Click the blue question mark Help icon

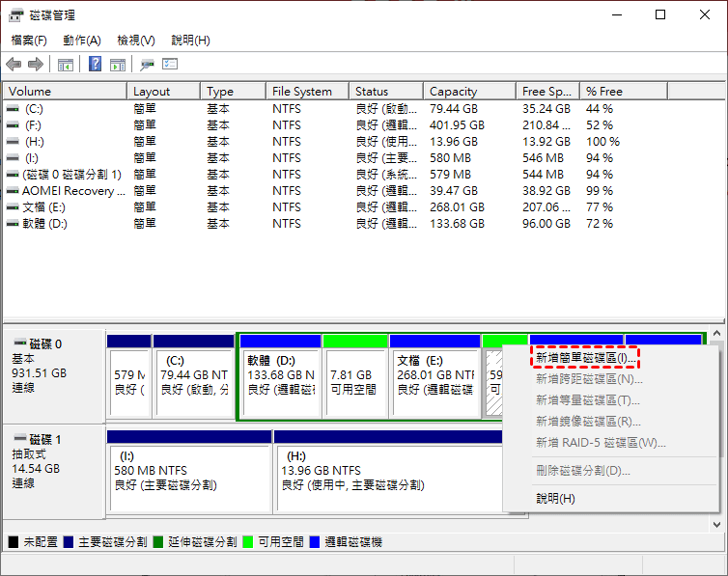point(96,65)
